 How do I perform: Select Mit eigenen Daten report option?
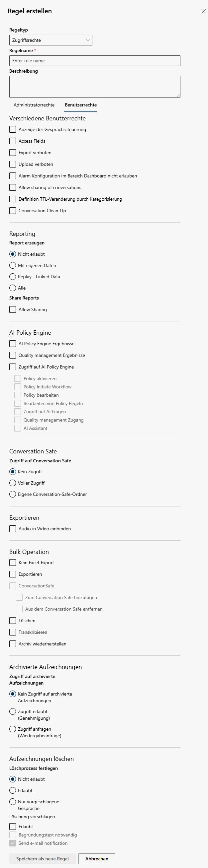click(x=13, y=265)
